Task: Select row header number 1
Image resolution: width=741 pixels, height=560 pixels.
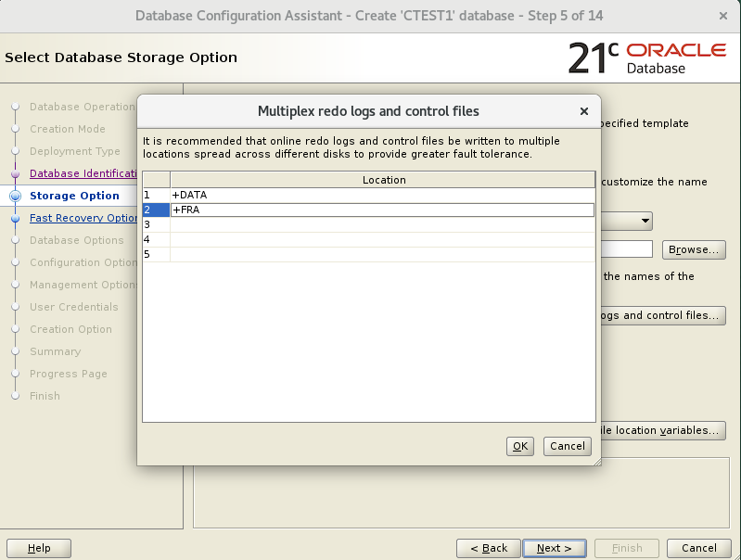Action: 156,195
